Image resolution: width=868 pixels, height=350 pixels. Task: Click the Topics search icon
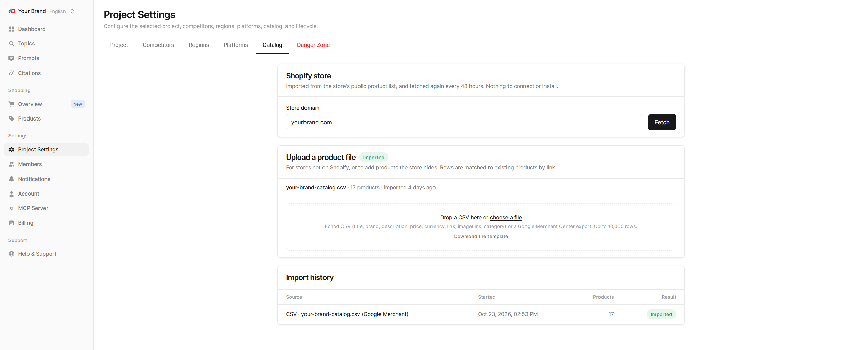click(12, 43)
